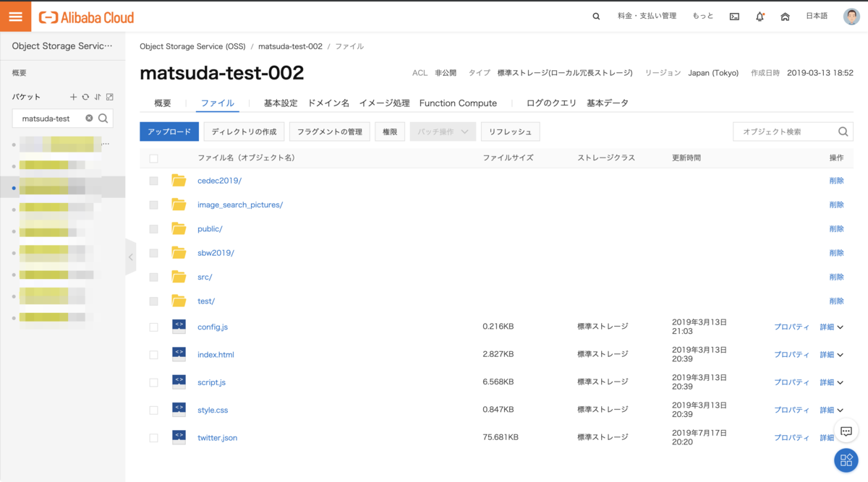The height and width of the screenshot is (482, 868).
Task: Click the オブジェクト検索 search field
Action: (785, 132)
